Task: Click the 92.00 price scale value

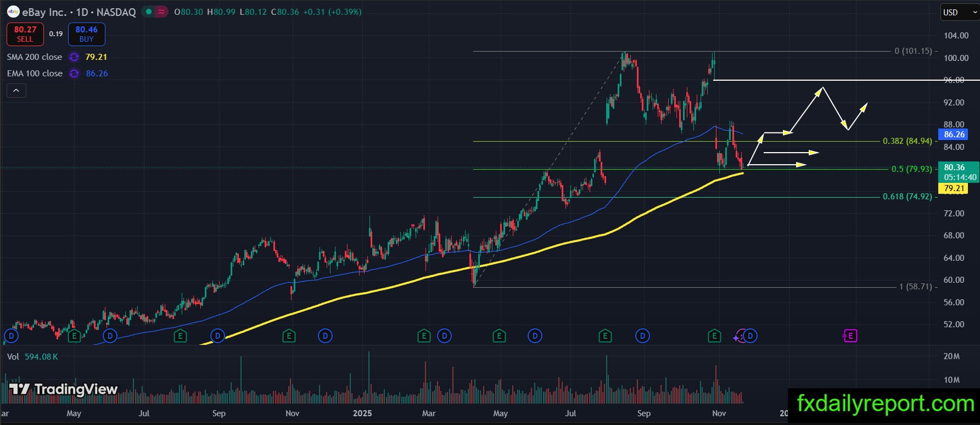Action: [x=954, y=103]
